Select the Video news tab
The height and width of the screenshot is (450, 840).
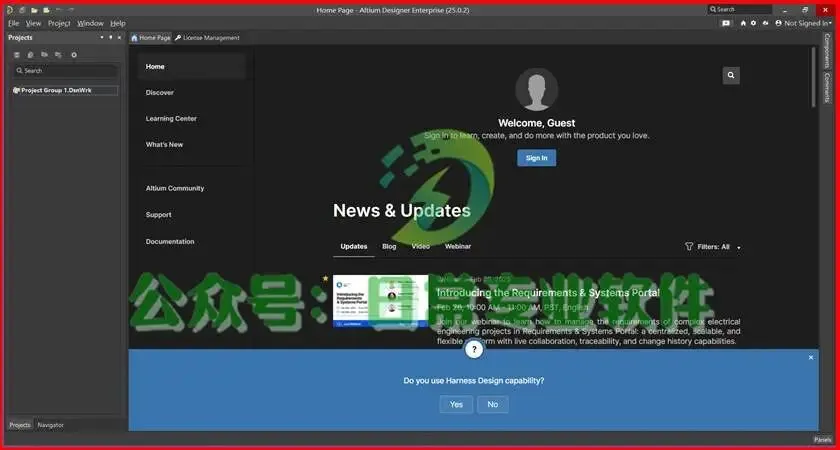click(x=421, y=246)
